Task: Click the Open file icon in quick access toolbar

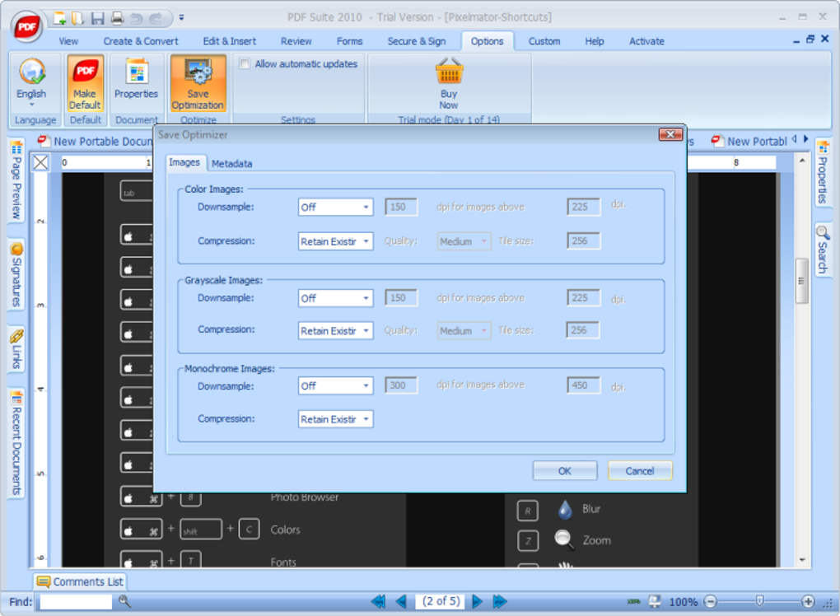Action: tap(78, 18)
